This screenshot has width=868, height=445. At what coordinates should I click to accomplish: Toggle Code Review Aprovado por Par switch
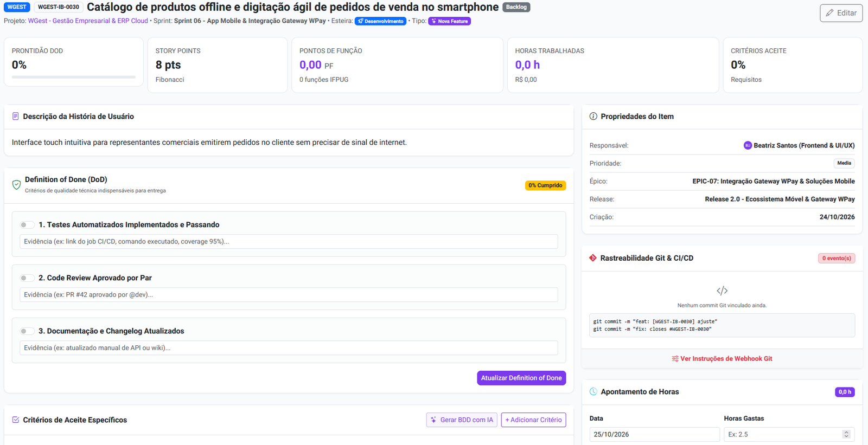coord(27,278)
